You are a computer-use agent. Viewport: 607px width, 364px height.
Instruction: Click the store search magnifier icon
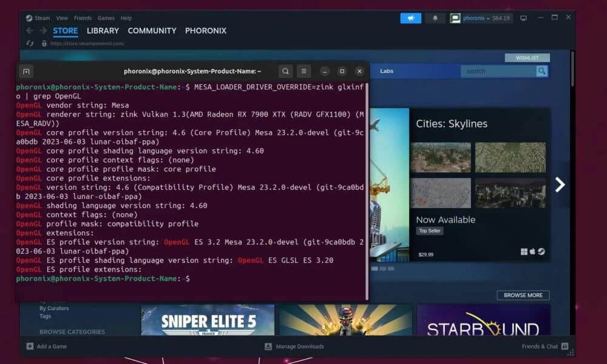541,71
